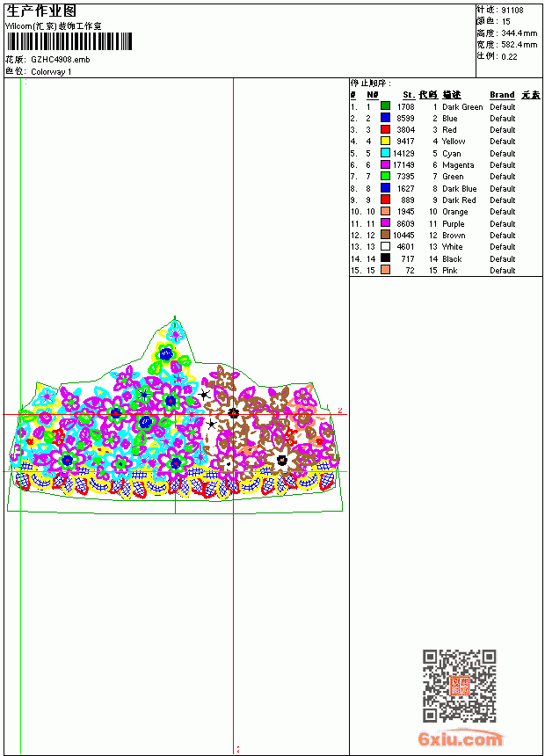This screenshot has width=545, height=756.
Task: Select stitch count 9417 for Yellow
Action: 405,142
